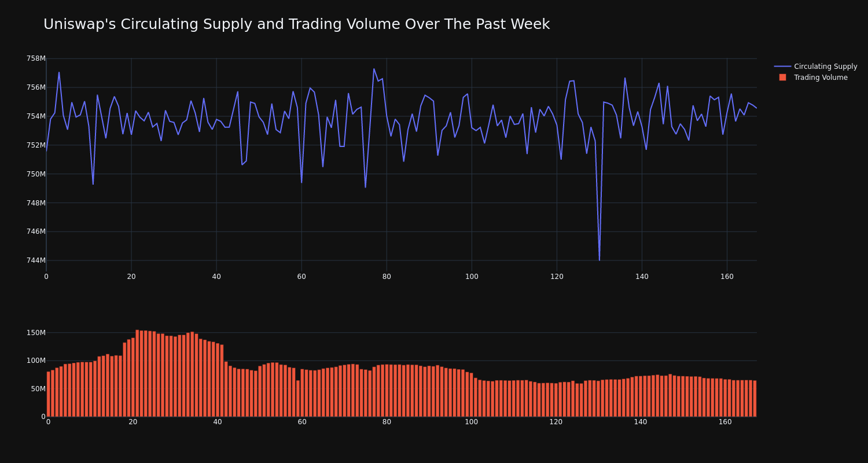
Task: Click x-axis tick 160 under volume chart
Action: 725,422
